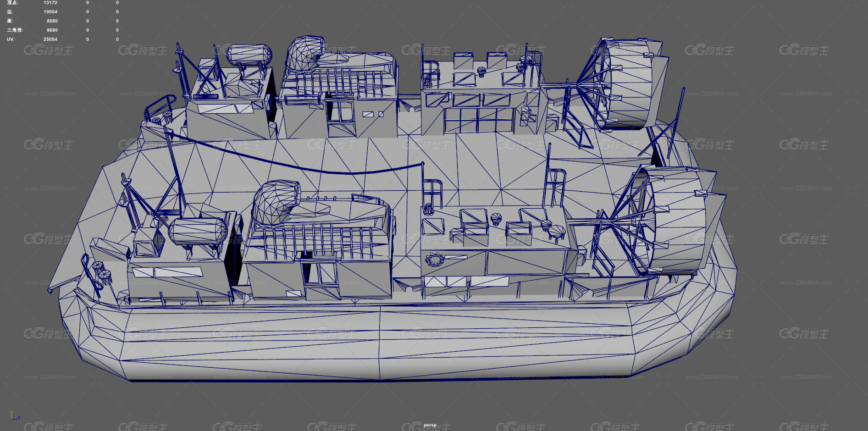Click the persp camera name label
The image size is (868, 431).
pyautogui.click(x=430, y=425)
